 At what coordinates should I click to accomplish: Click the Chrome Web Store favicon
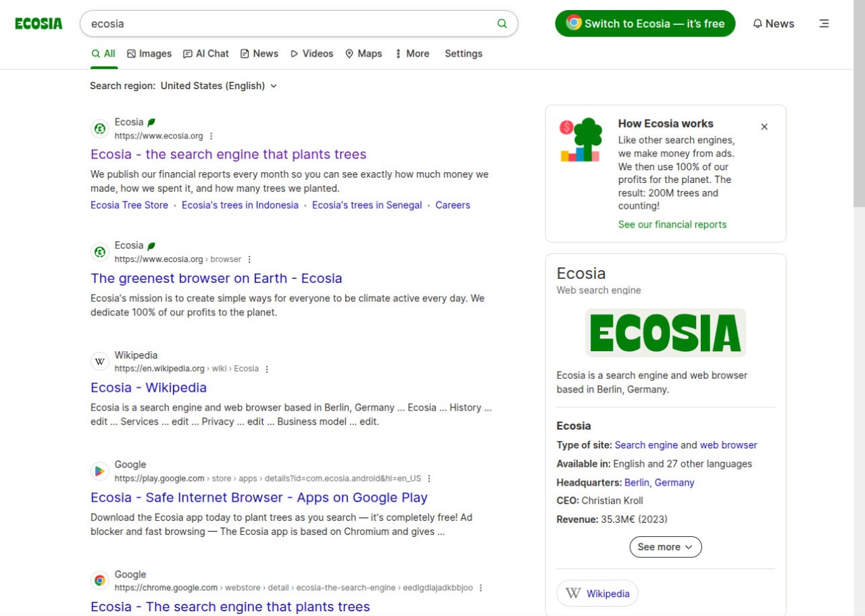[x=99, y=580]
